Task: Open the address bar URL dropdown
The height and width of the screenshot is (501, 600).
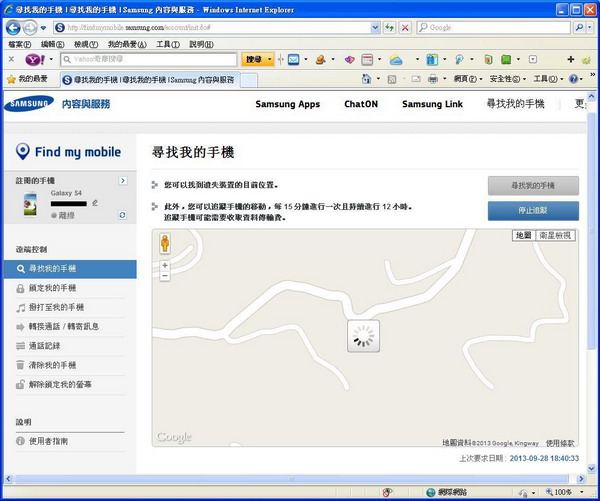Action: (x=375, y=28)
